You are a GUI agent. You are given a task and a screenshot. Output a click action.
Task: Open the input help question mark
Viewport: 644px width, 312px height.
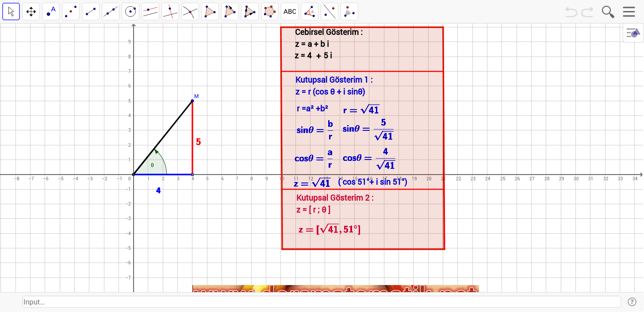coord(632,302)
